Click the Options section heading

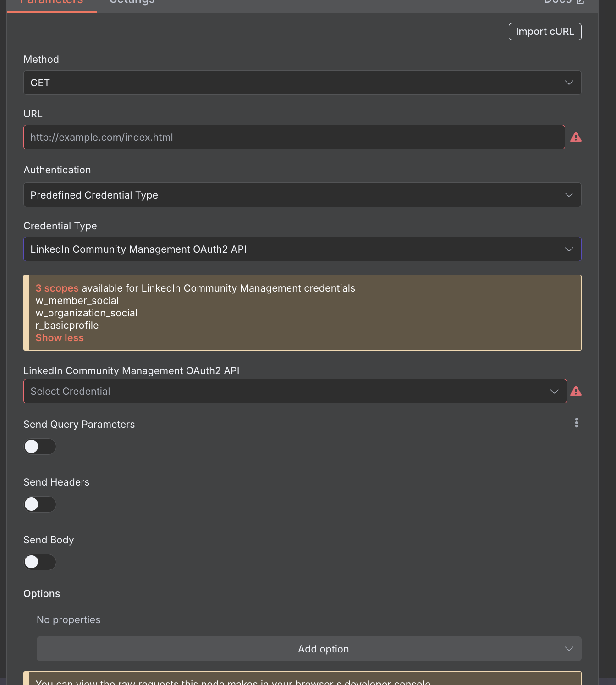click(42, 594)
